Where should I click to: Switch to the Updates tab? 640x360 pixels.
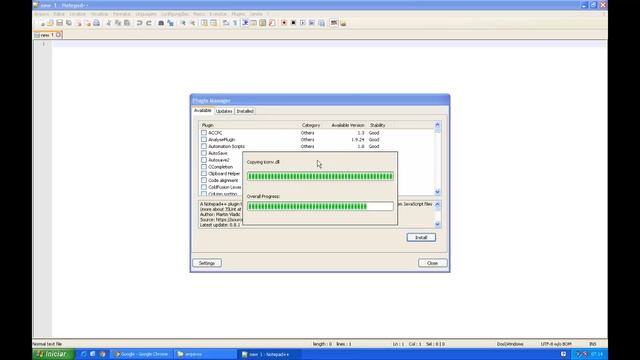pos(224,111)
